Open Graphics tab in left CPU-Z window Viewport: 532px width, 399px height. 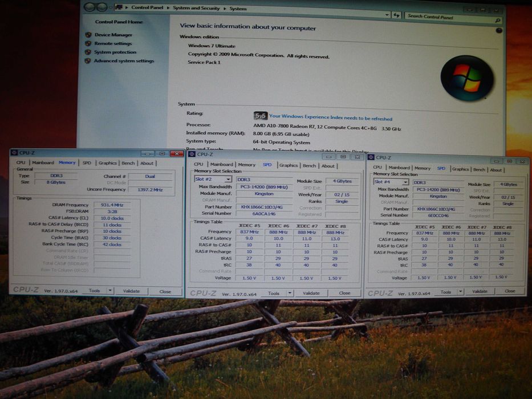(108, 163)
